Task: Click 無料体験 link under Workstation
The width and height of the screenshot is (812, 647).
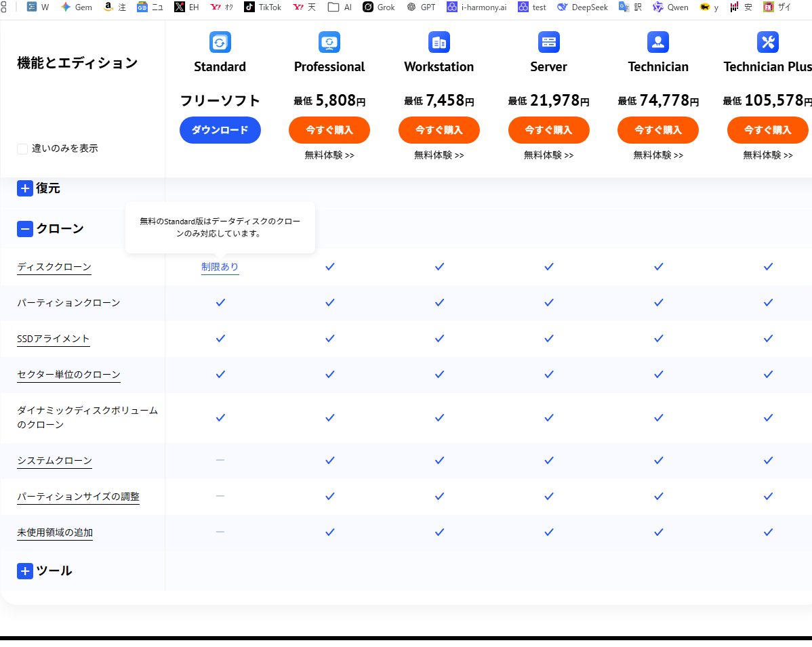Action: pos(439,155)
